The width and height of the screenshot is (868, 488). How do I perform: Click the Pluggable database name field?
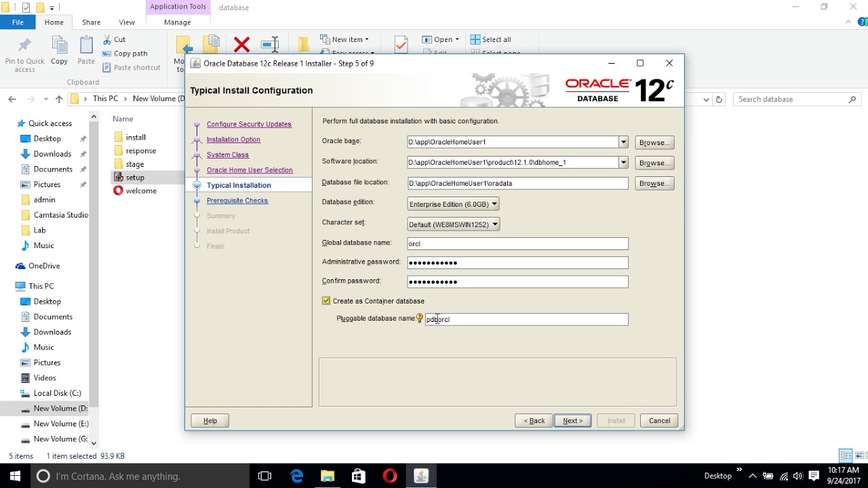point(526,319)
